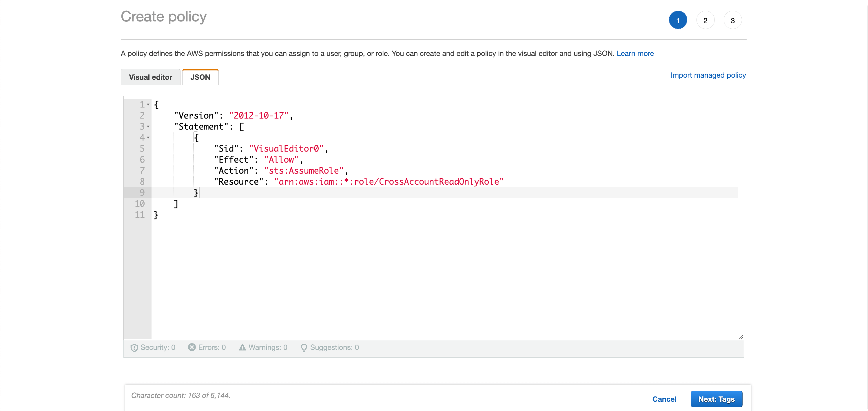Go to step 2 circle indicator
Image resolution: width=868 pixels, height=411 pixels.
tap(705, 20)
